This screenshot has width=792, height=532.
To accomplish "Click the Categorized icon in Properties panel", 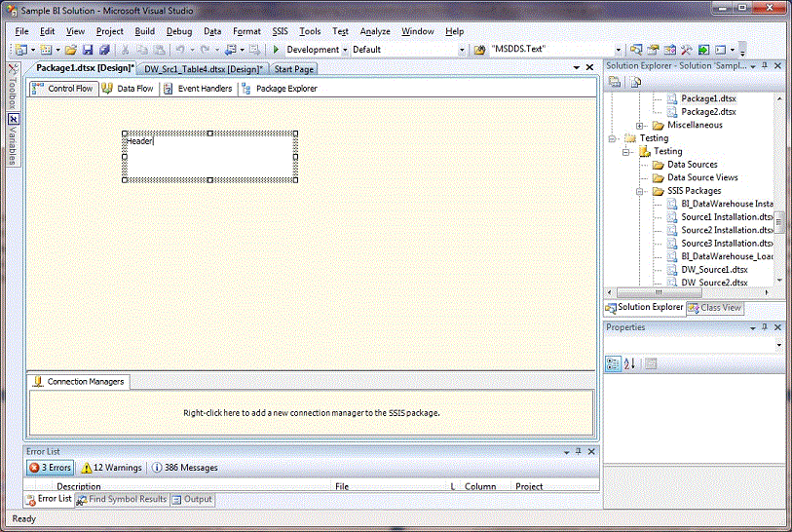I will pyautogui.click(x=613, y=363).
